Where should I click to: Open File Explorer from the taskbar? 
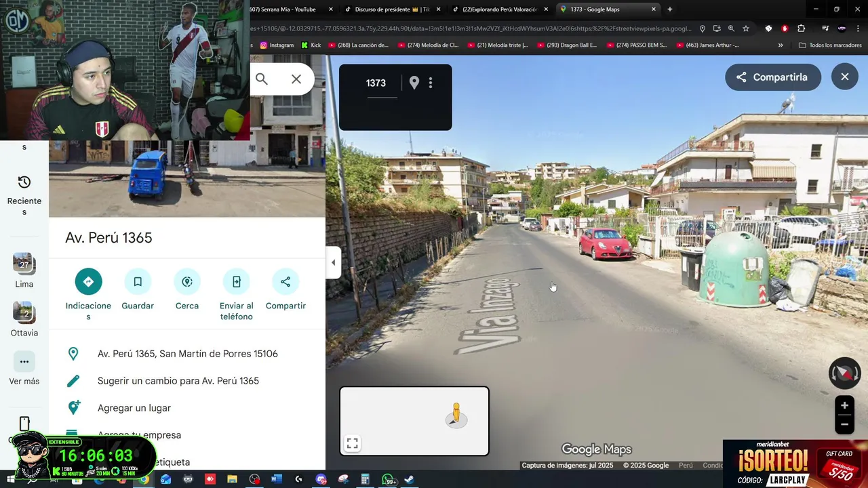coord(232,479)
